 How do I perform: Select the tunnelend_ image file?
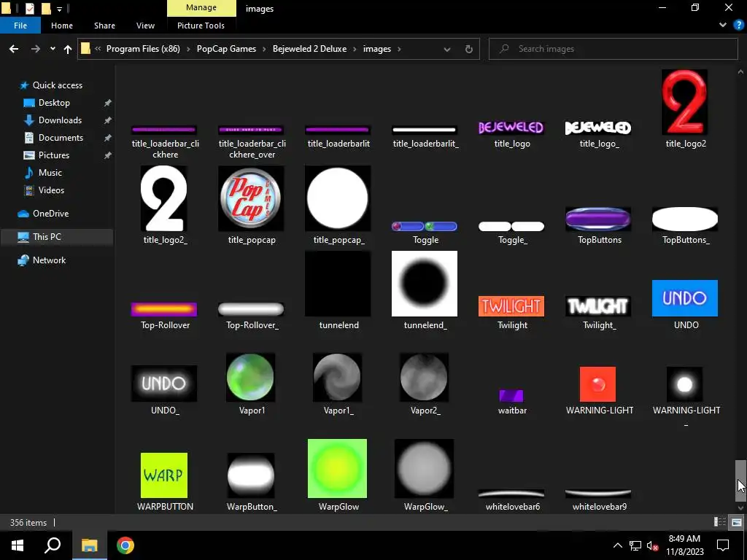pos(425,284)
